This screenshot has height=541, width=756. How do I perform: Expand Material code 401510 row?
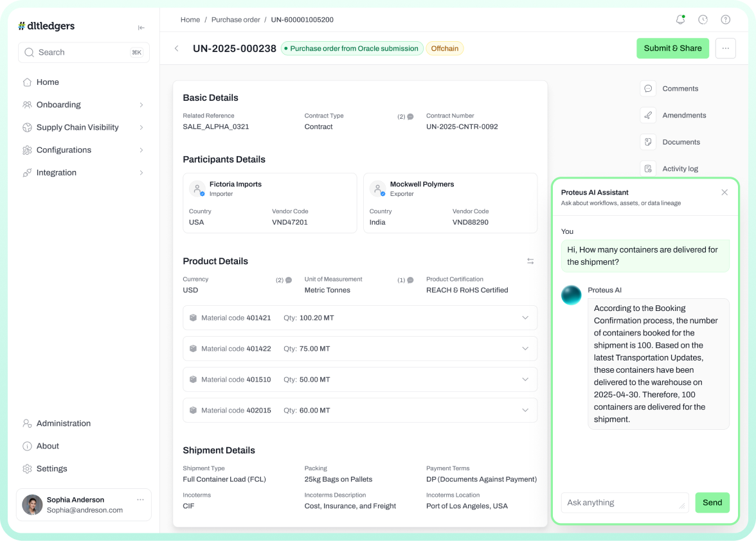pos(525,380)
